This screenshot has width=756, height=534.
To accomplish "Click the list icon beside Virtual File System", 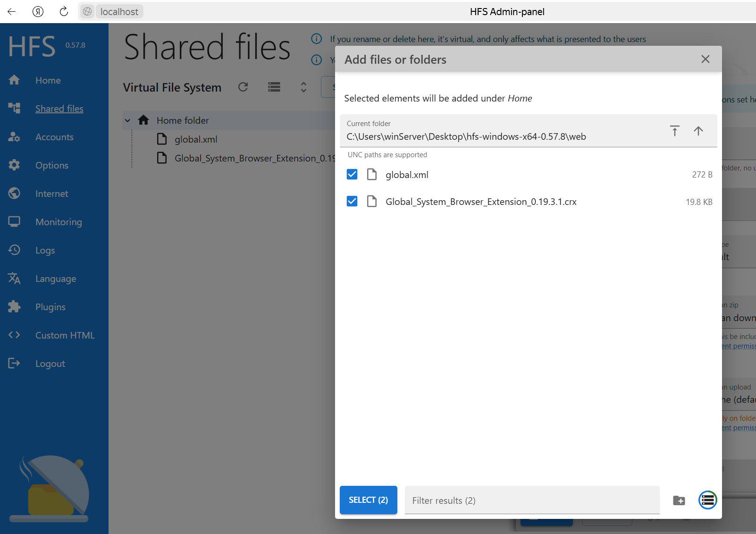I will (x=274, y=87).
